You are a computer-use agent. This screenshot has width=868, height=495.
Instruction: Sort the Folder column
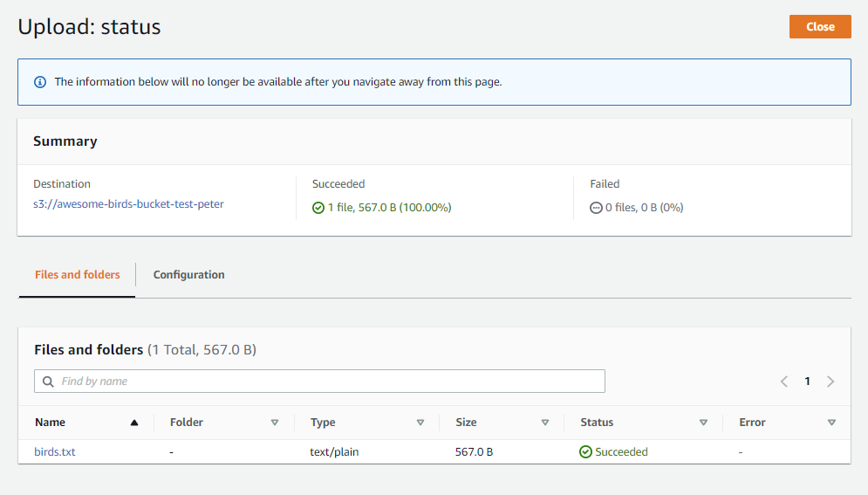pyautogui.click(x=275, y=423)
